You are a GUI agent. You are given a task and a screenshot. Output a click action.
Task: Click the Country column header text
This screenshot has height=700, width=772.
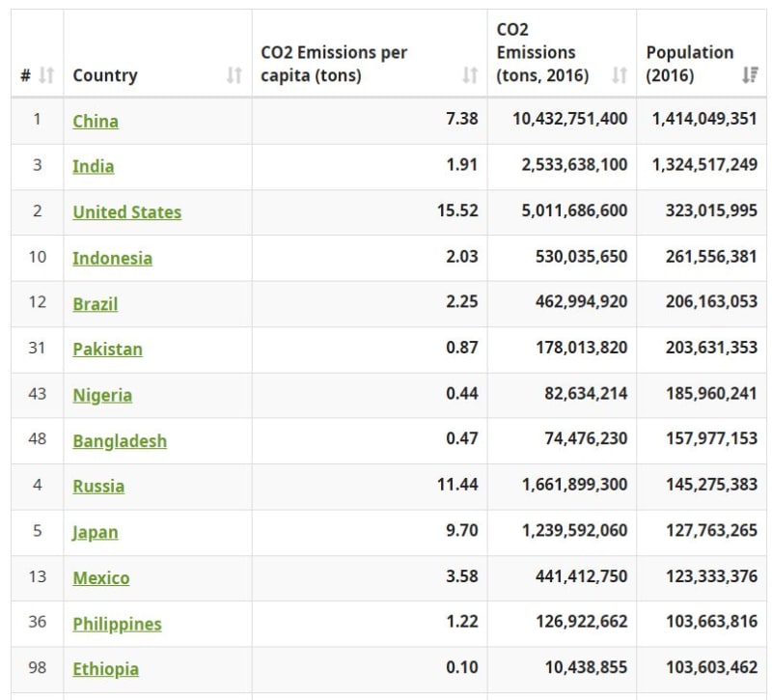[x=105, y=75]
